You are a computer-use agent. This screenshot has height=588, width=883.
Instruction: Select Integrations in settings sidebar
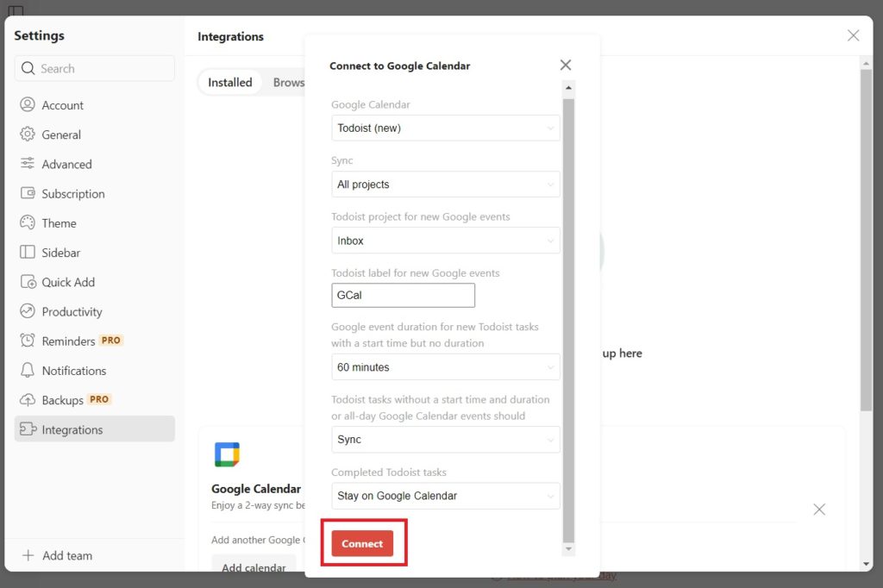click(x=95, y=429)
